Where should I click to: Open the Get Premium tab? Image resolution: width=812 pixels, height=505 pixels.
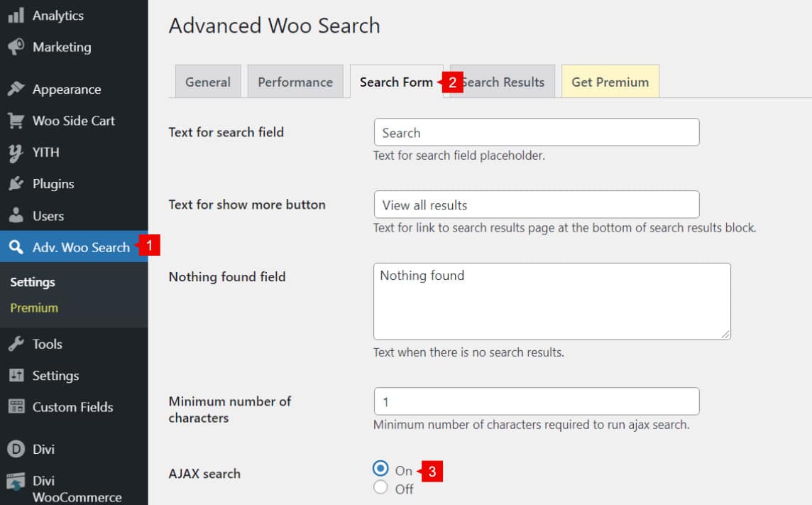point(610,82)
